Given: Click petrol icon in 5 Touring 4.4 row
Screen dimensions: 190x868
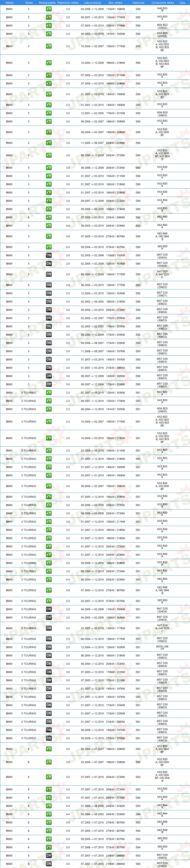Looking at the screenshot, I should (49, 580).
